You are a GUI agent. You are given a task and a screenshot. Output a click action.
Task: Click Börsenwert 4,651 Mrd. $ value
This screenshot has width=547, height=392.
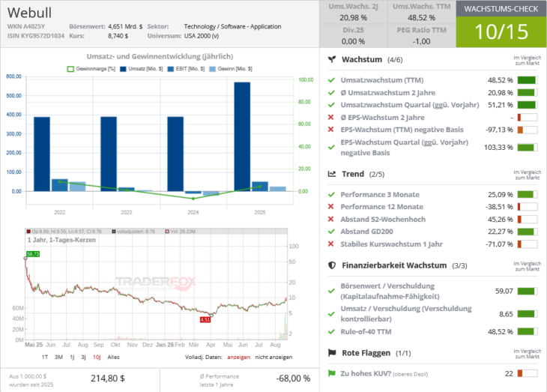[x=125, y=26]
